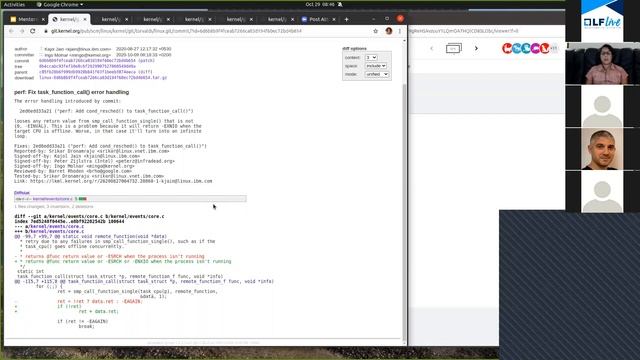The width and height of the screenshot is (640, 360).
Task: Switch to the last kernel tab before Post At
Action: coord(277,19)
